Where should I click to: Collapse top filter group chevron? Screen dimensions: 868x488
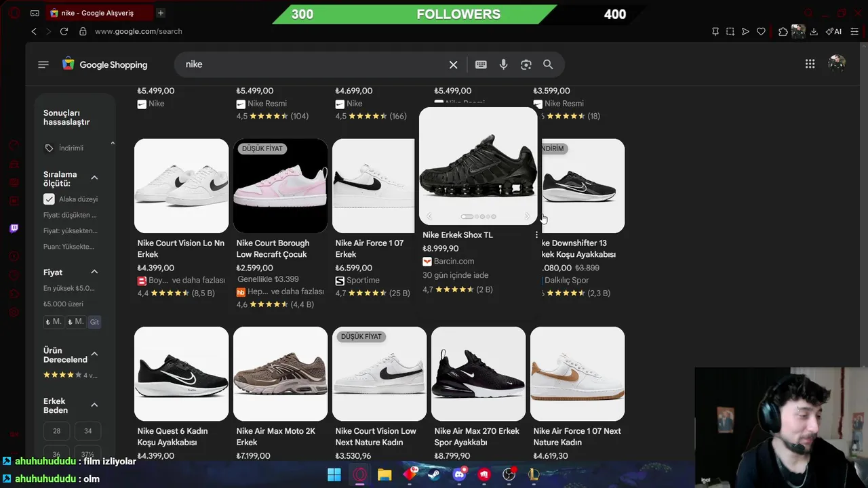(x=113, y=143)
